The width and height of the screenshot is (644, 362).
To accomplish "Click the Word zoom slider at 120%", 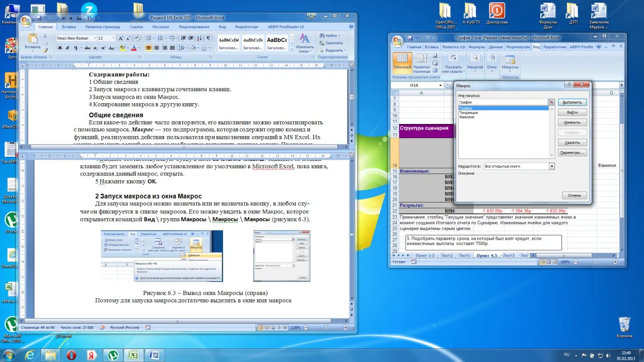I will 326,327.
